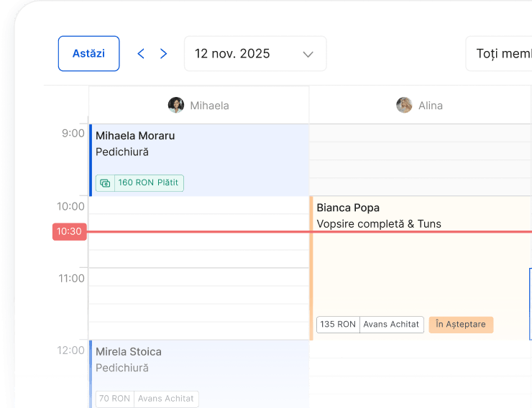The height and width of the screenshot is (408, 532).
Task: Expand the Toți membrii filter dropdown
Action: click(x=499, y=54)
